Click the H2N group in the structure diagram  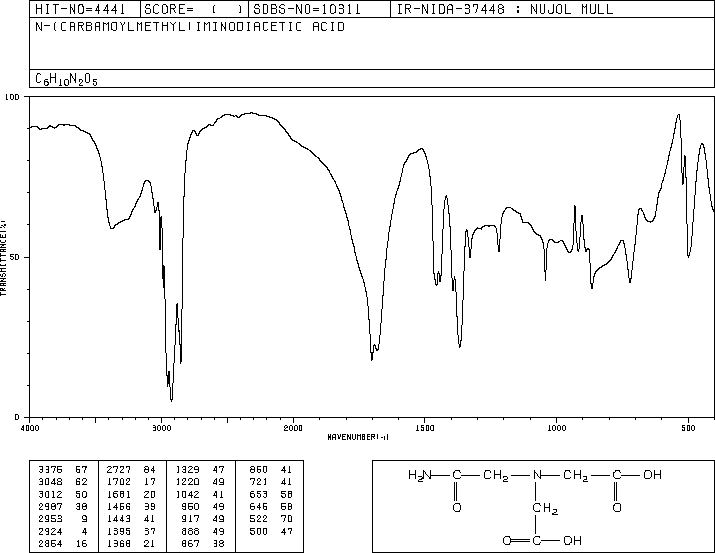tap(420, 475)
